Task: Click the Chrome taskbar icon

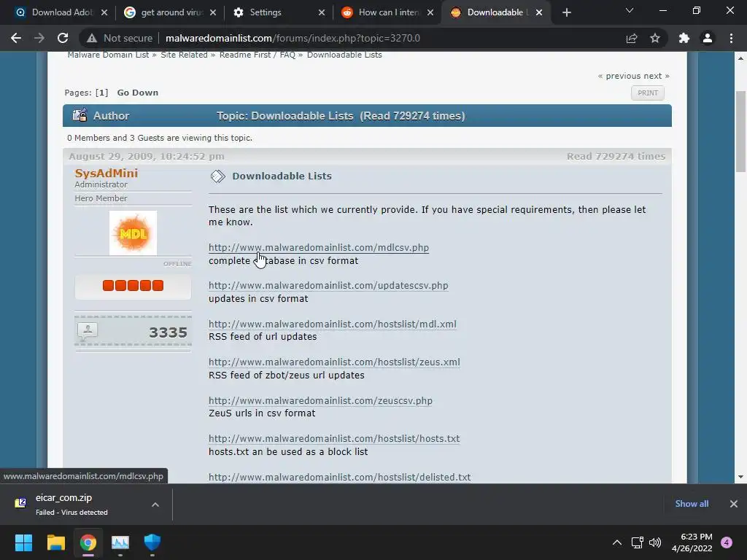Action: (x=88, y=542)
